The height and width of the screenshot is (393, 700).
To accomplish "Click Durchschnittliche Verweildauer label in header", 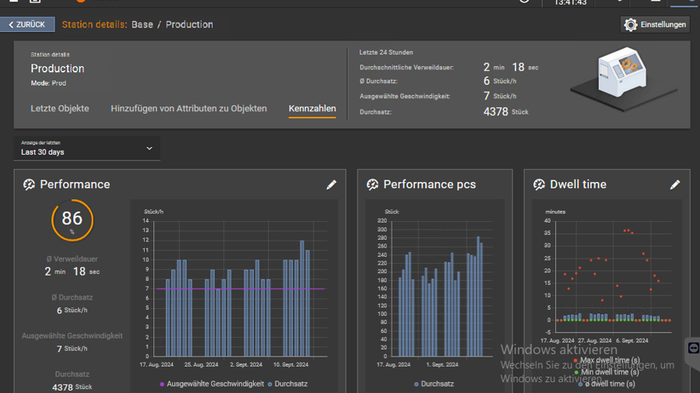I will [x=406, y=67].
